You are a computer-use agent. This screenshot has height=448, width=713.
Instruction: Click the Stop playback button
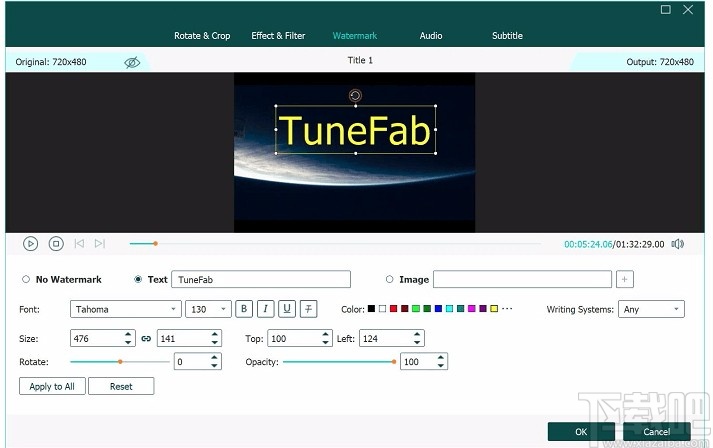pos(56,244)
